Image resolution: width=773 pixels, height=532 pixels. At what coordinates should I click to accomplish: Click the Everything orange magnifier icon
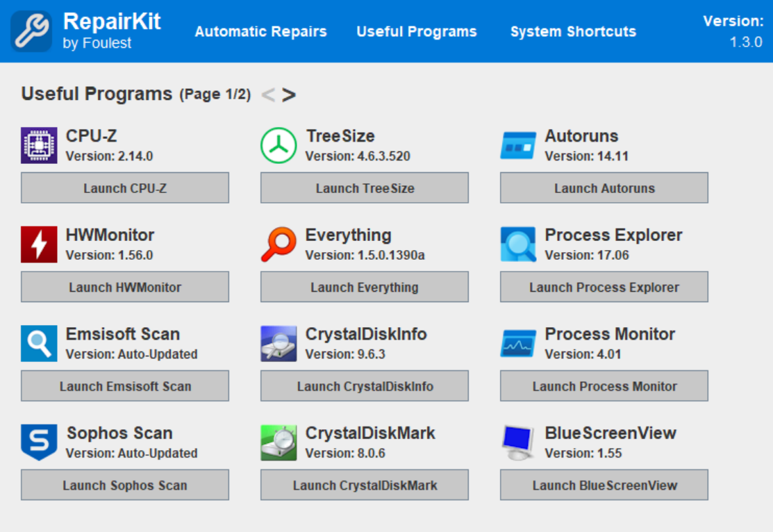click(x=279, y=244)
